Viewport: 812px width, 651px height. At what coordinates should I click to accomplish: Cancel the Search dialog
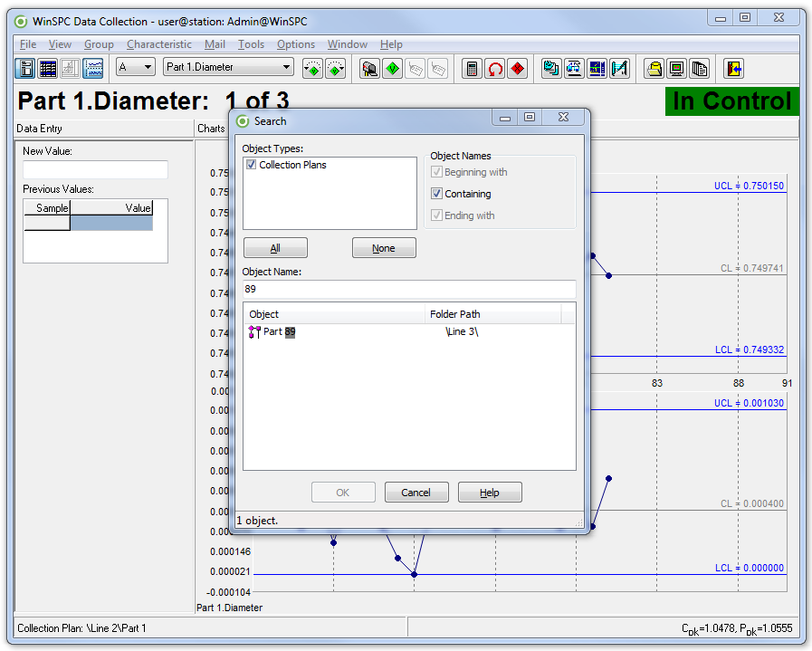click(x=416, y=493)
